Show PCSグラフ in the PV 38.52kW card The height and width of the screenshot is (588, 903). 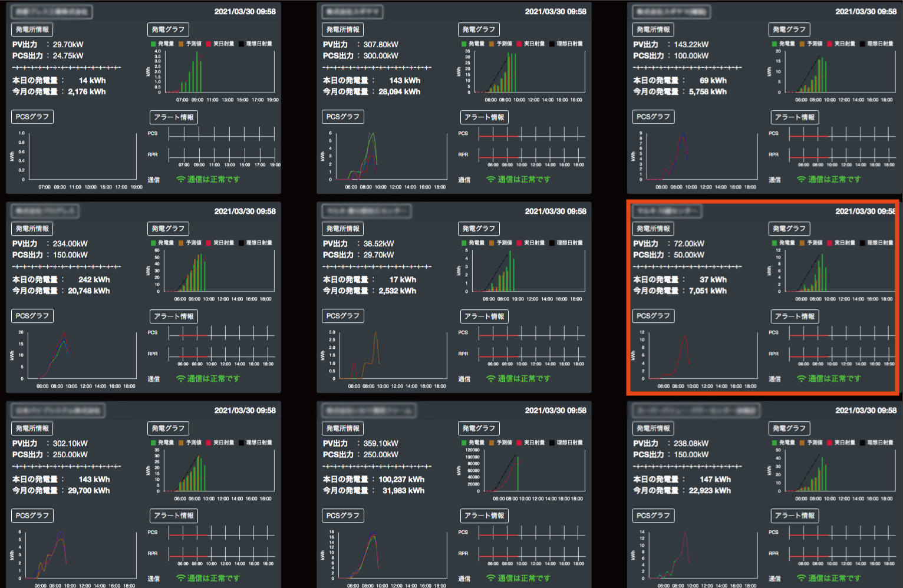point(343,316)
